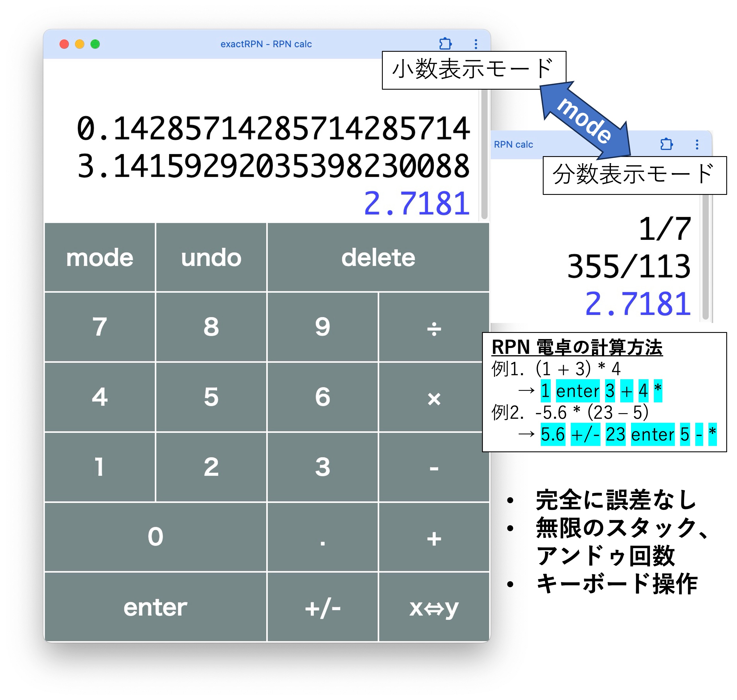Click the scrollbar in fraction mode window

[x=705, y=257]
